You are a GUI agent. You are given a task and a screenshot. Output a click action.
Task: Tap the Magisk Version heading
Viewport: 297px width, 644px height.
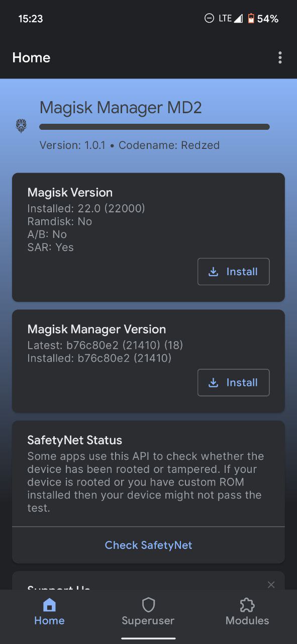[x=70, y=193]
